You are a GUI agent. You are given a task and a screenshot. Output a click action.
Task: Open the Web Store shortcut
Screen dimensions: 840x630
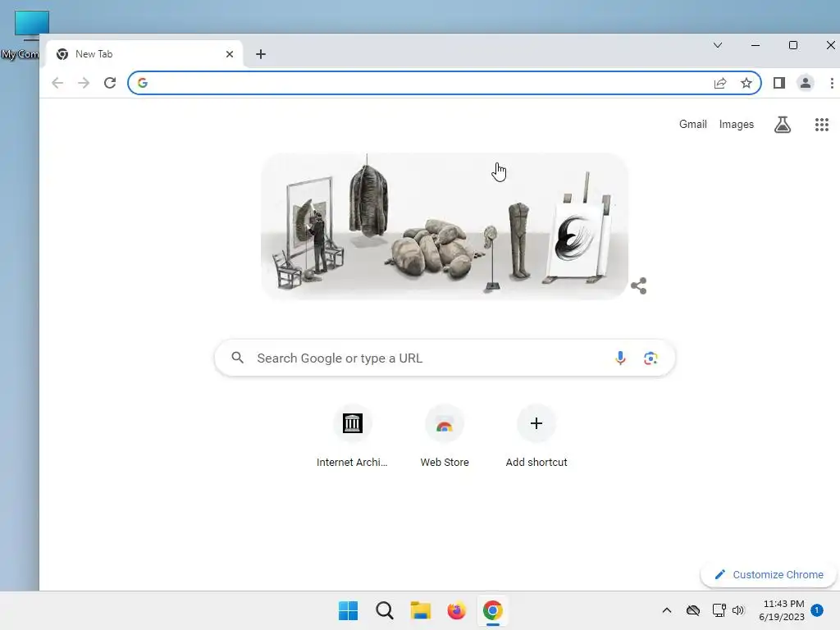pyautogui.click(x=444, y=436)
